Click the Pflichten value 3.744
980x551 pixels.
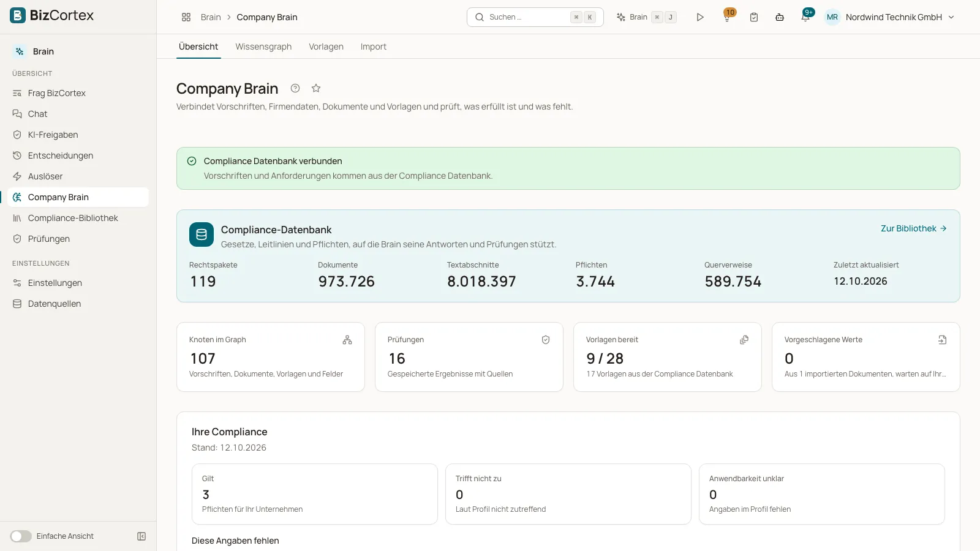point(595,282)
